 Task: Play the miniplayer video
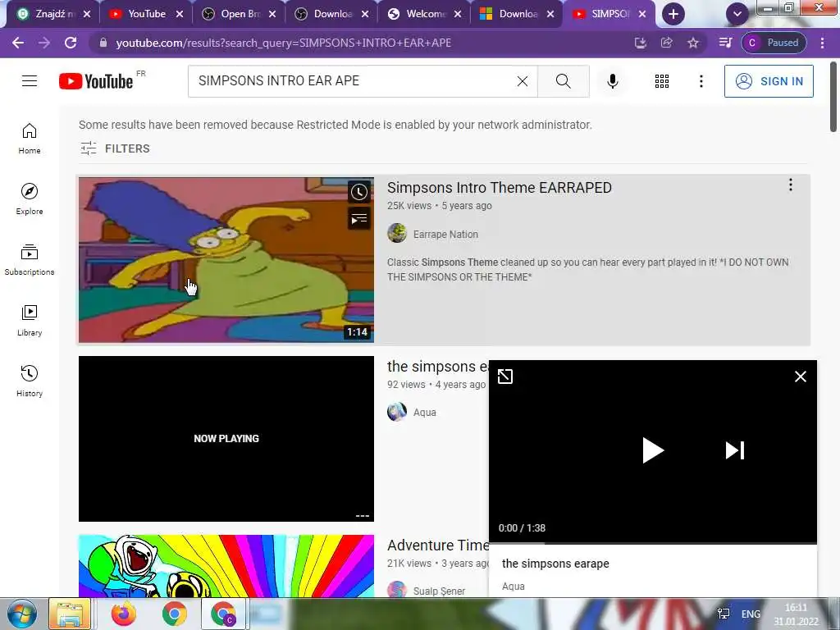pos(653,450)
